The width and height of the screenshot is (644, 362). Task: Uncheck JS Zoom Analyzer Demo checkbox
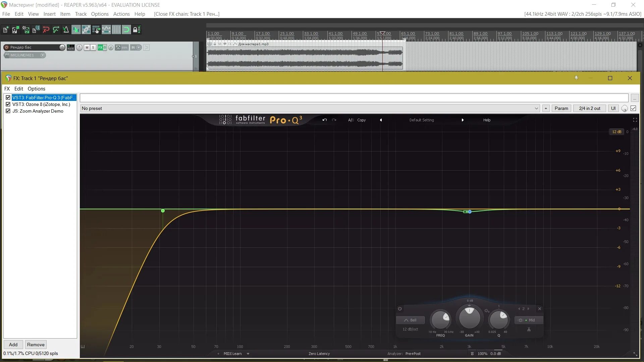click(x=8, y=111)
